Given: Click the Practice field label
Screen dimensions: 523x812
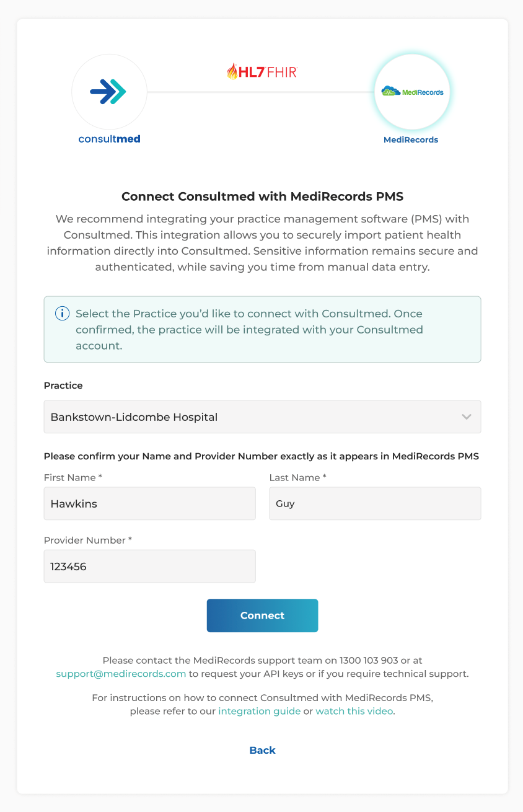Looking at the screenshot, I should [x=63, y=386].
